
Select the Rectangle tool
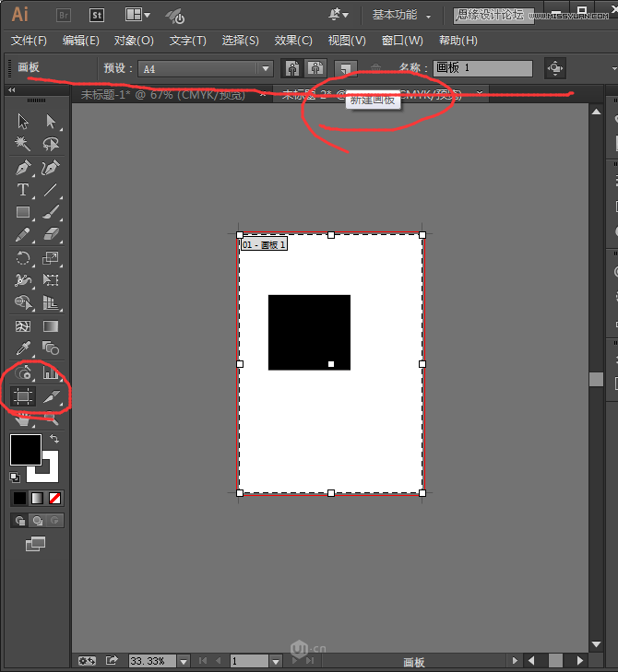(23, 212)
